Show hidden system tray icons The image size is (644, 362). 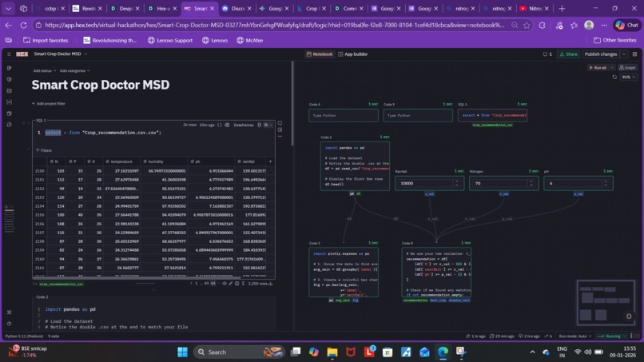(x=532, y=352)
